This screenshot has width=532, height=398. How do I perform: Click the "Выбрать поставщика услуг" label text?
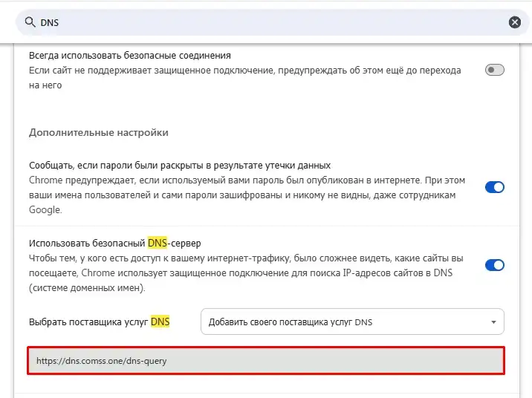coord(88,322)
